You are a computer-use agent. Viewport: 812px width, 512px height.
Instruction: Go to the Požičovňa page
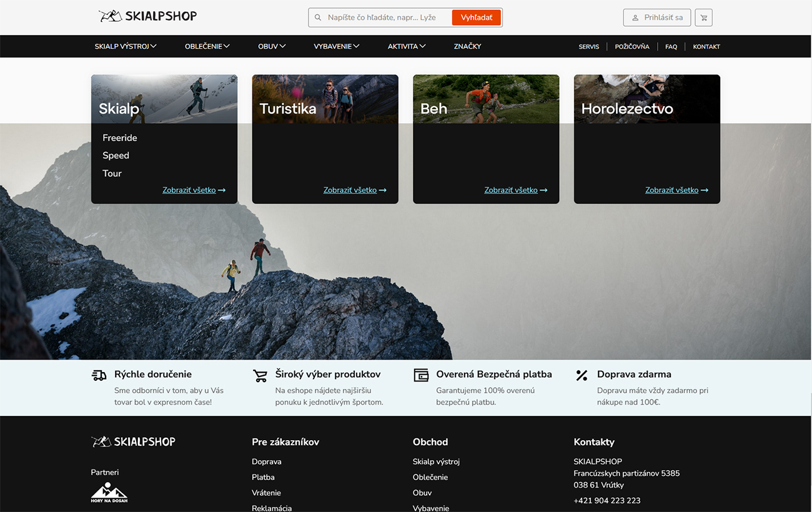[x=632, y=47]
